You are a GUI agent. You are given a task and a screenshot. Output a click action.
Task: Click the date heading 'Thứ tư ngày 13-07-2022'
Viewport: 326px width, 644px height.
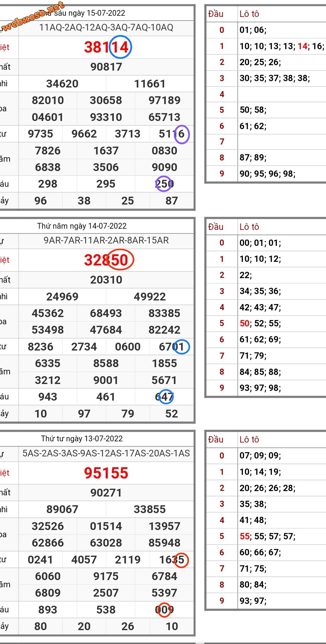(x=82, y=439)
